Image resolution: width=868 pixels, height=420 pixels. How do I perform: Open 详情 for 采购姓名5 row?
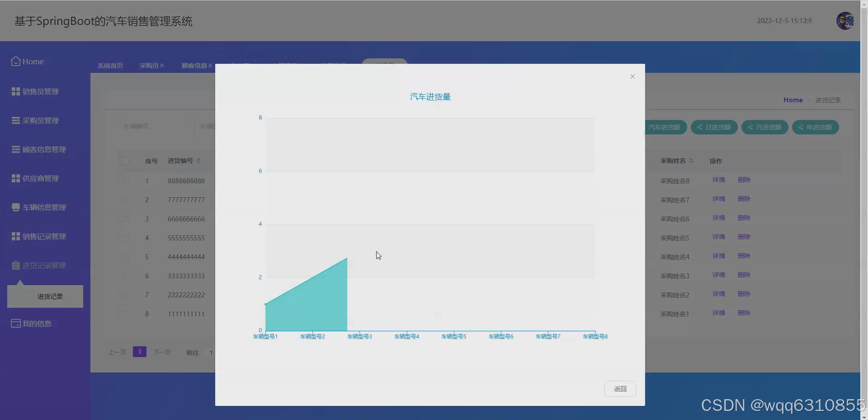point(719,237)
